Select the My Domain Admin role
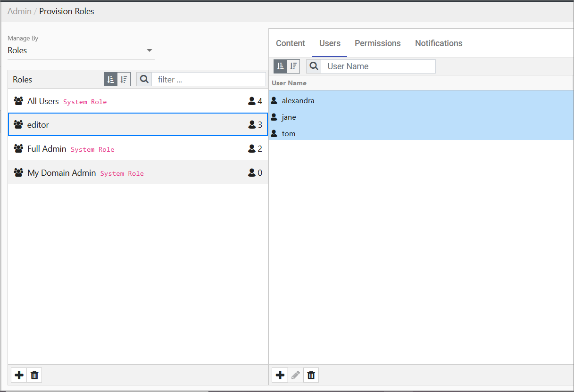574x392 pixels. pos(138,173)
